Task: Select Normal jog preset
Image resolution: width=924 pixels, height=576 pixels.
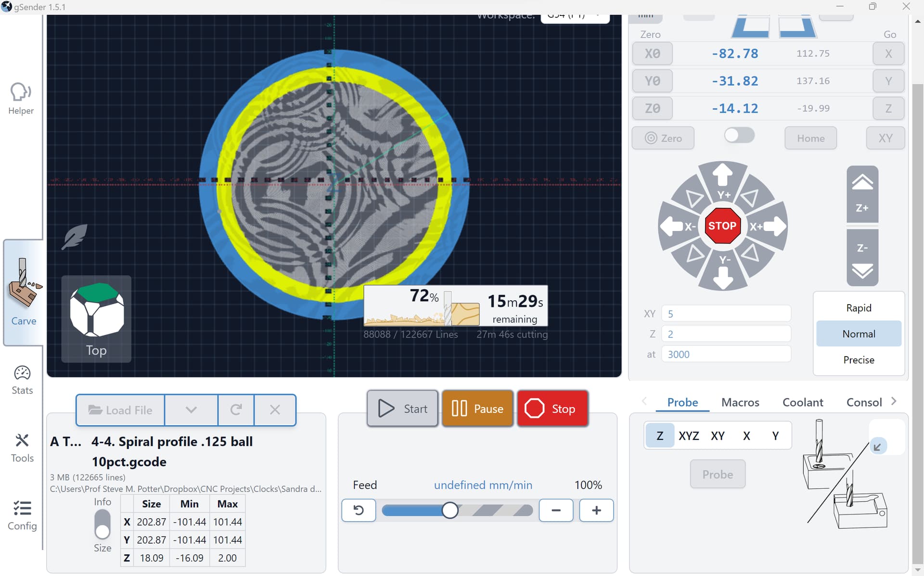Action: [859, 333]
